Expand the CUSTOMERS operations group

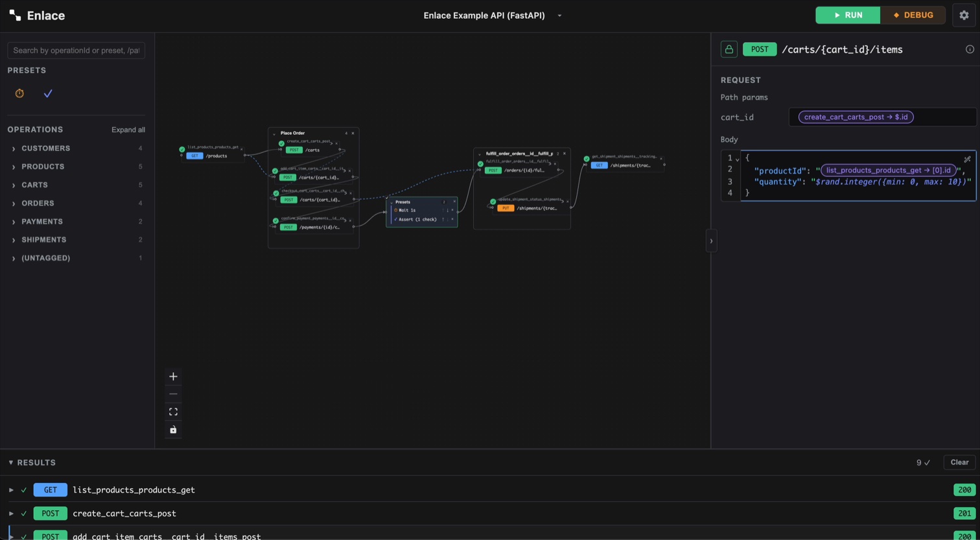click(x=76, y=148)
